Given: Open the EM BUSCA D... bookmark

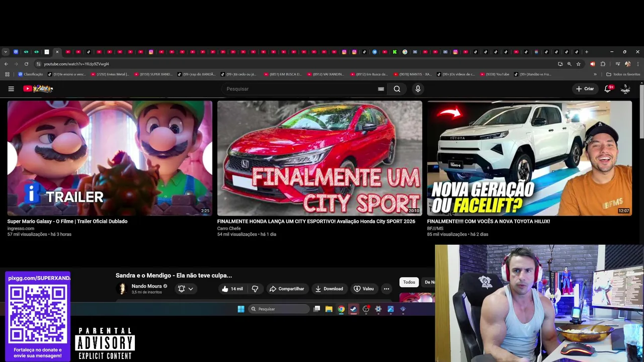Looking at the screenshot, I should tap(283, 74).
